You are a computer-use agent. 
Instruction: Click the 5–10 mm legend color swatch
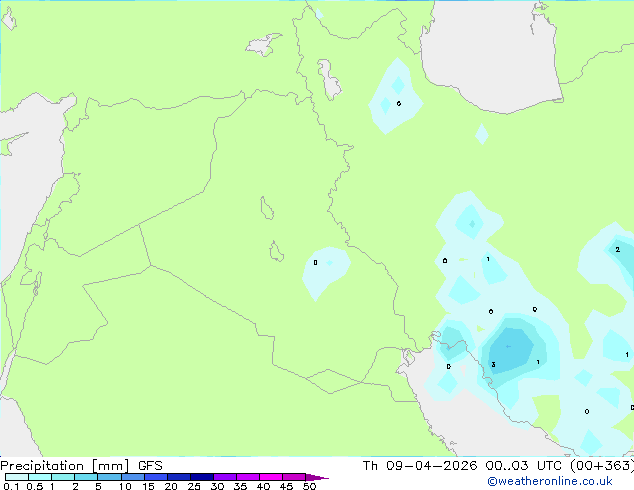point(109,477)
